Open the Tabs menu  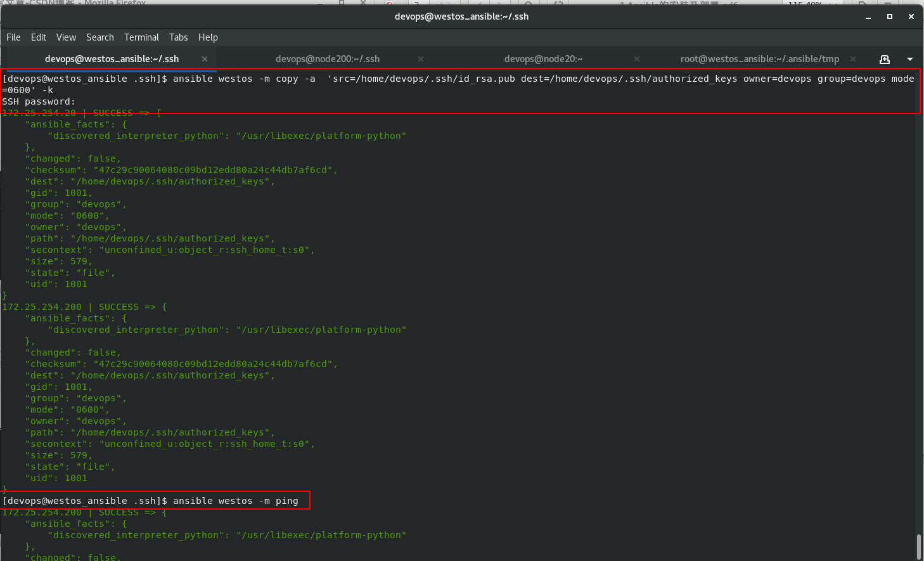tap(178, 37)
